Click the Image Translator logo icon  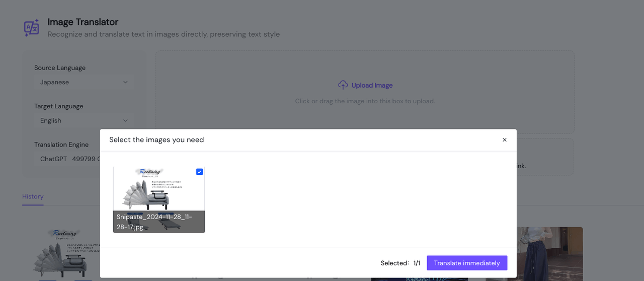coord(32,28)
